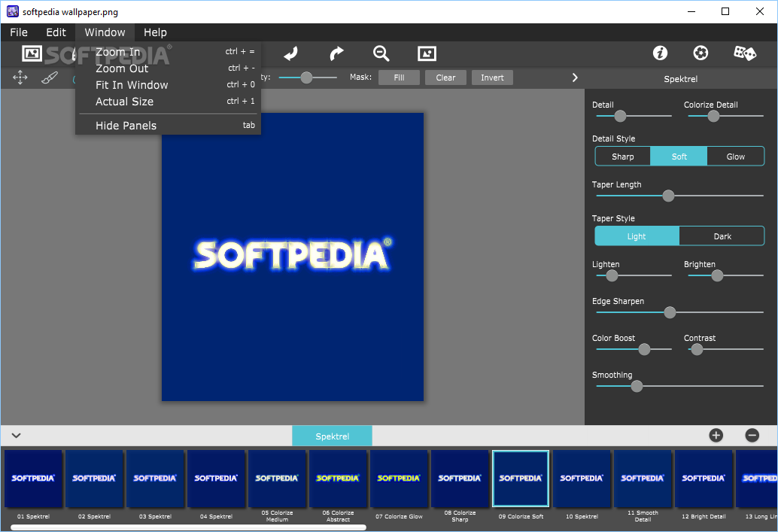This screenshot has height=532, width=778.
Task: Click the dice randomize icon
Action: 745,53
